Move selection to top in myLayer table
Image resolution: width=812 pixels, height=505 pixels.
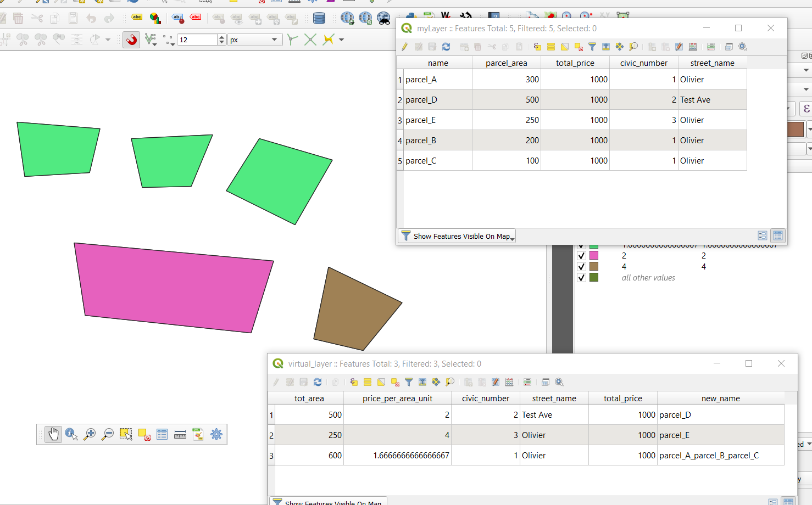coord(606,47)
